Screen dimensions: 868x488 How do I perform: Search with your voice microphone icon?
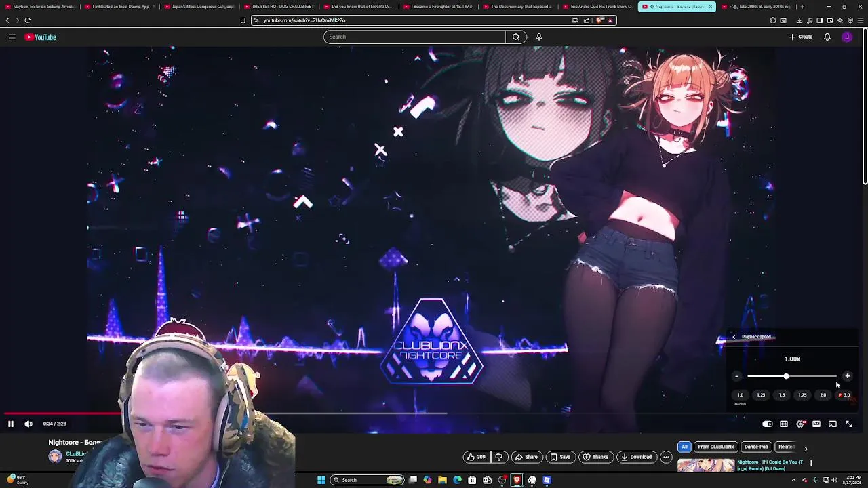point(539,37)
